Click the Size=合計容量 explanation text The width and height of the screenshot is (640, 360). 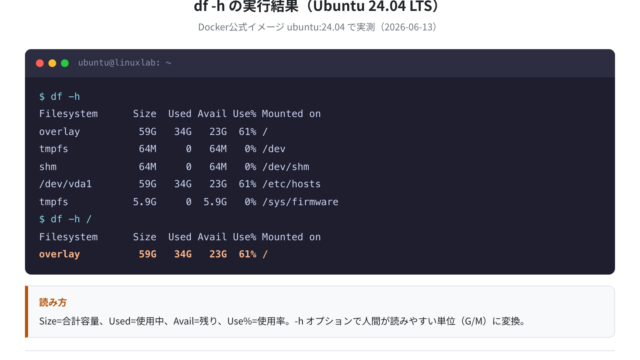coord(69,321)
